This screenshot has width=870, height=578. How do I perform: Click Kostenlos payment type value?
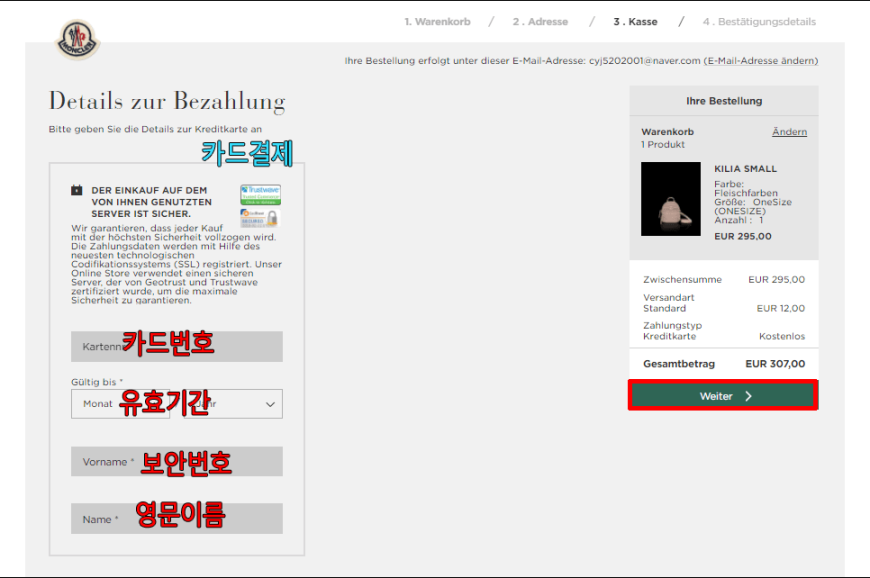pyautogui.click(x=782, y=336)
